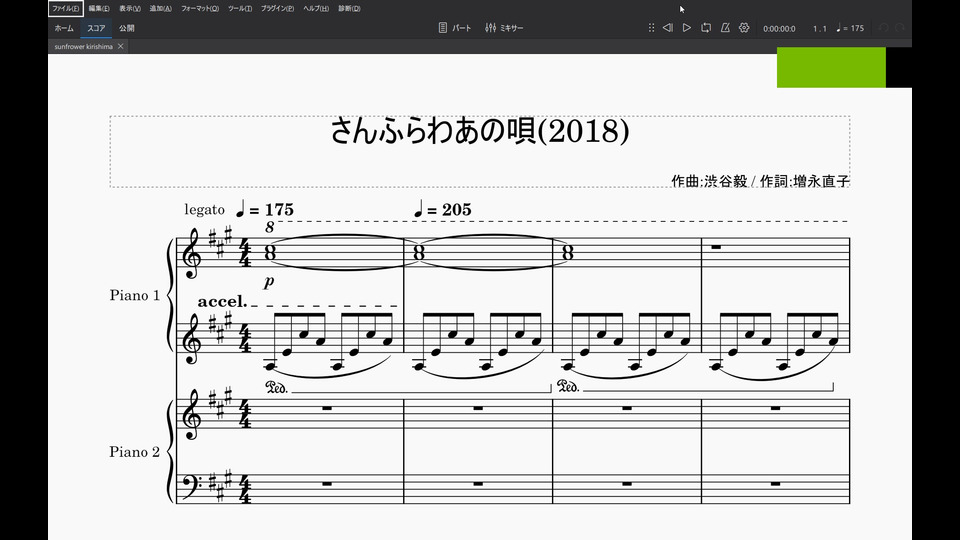Screen dimensions: 960x540
Task: Grab the playback toolbar drag handle
Action: point(651,28)
